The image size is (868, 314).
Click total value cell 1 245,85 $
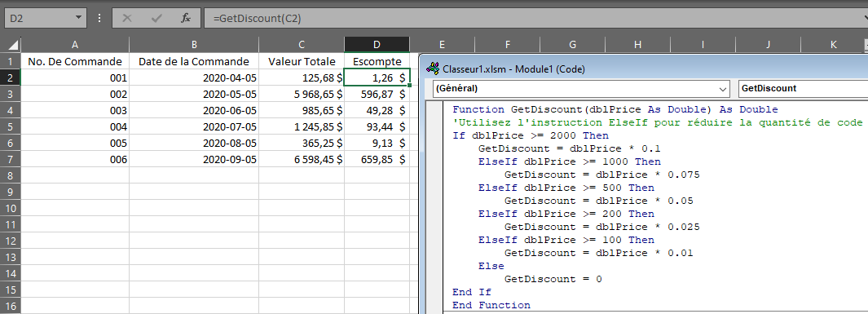click(302, 126)
